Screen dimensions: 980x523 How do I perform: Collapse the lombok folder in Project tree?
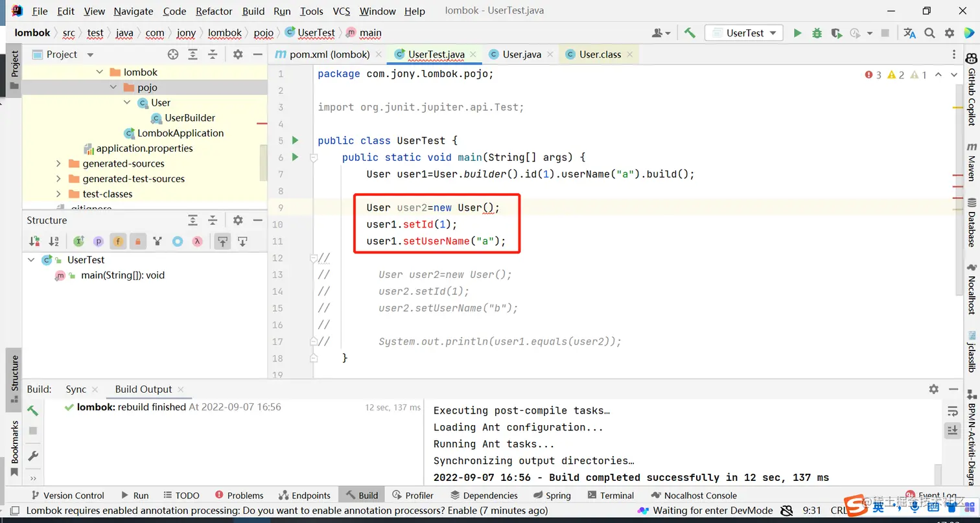[x=99, y=72]
